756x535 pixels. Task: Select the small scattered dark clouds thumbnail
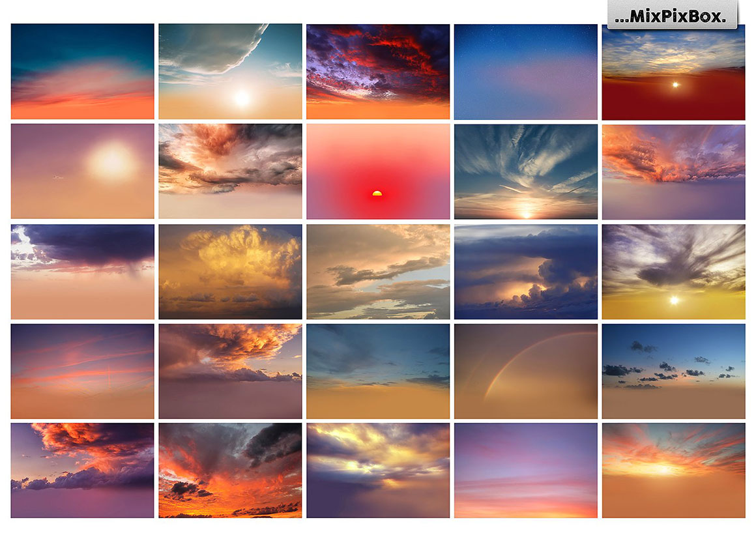673,371
